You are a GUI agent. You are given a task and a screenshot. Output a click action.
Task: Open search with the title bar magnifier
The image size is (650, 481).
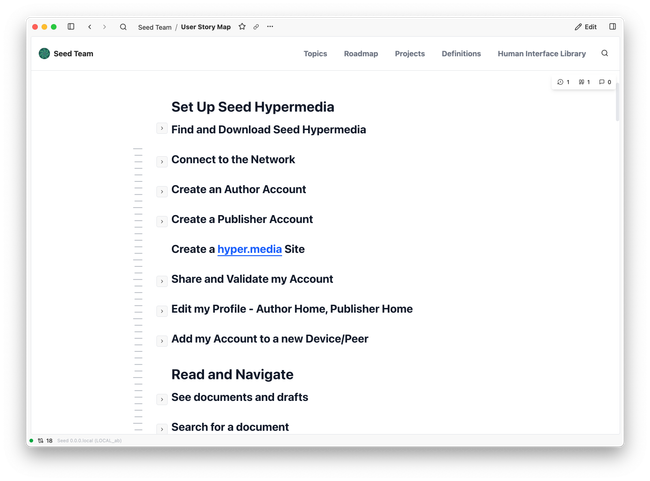(x=123, y=27)
